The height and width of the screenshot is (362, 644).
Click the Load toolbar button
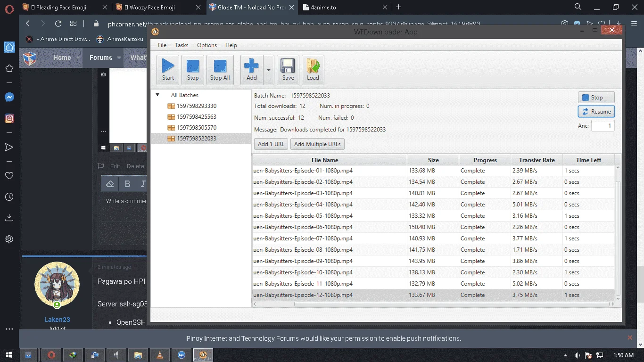(313, 70)
